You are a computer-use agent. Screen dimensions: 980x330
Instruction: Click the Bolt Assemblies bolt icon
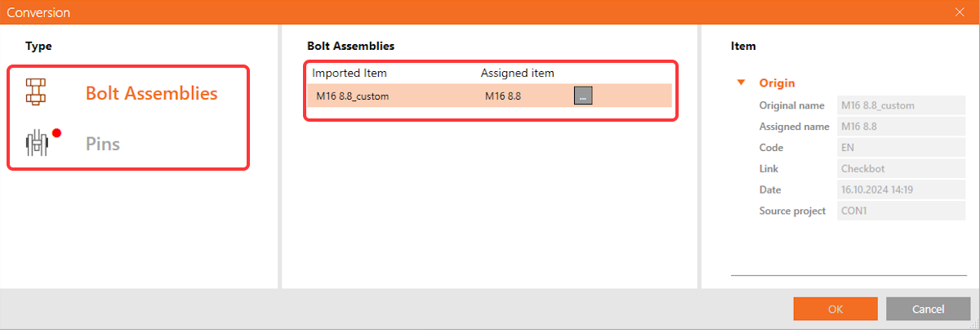point(36,92)
